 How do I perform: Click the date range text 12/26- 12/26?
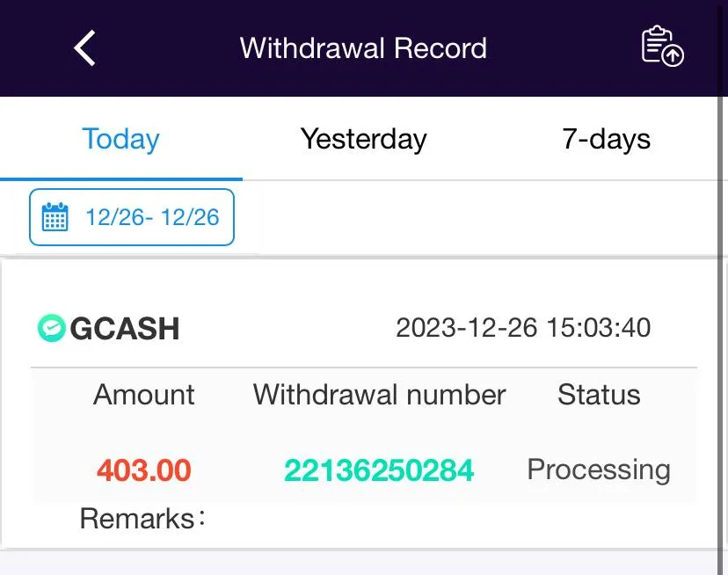[152, 217]
